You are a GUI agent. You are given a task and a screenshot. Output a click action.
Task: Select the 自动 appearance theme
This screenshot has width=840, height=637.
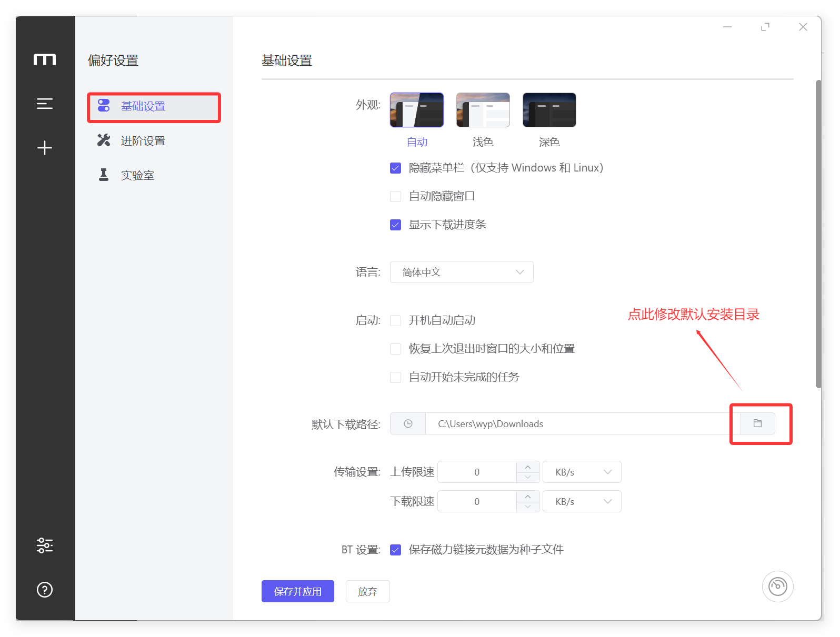click(x=417, y=120)
